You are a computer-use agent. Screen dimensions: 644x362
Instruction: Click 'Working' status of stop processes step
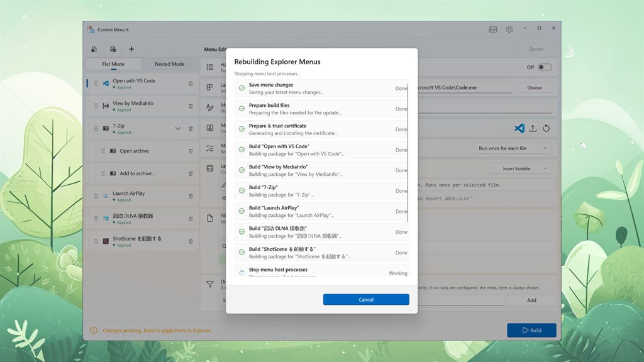pyautogui.click(x=398, y=273)
